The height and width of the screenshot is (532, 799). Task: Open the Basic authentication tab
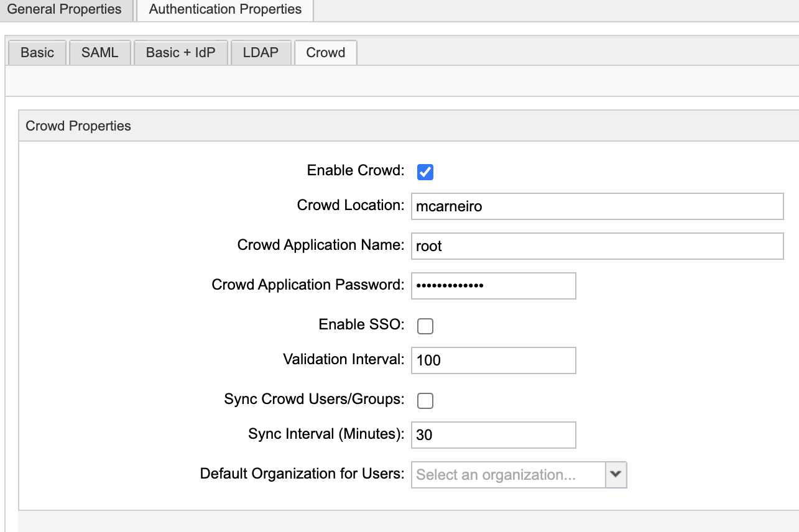coord(37,53)
